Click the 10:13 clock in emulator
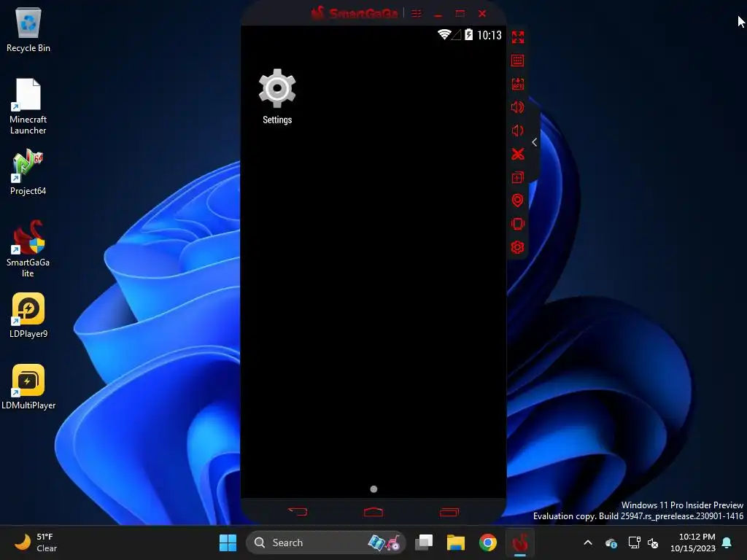The height and width of the screenshot is (560, 747). (x=489, y=35)
